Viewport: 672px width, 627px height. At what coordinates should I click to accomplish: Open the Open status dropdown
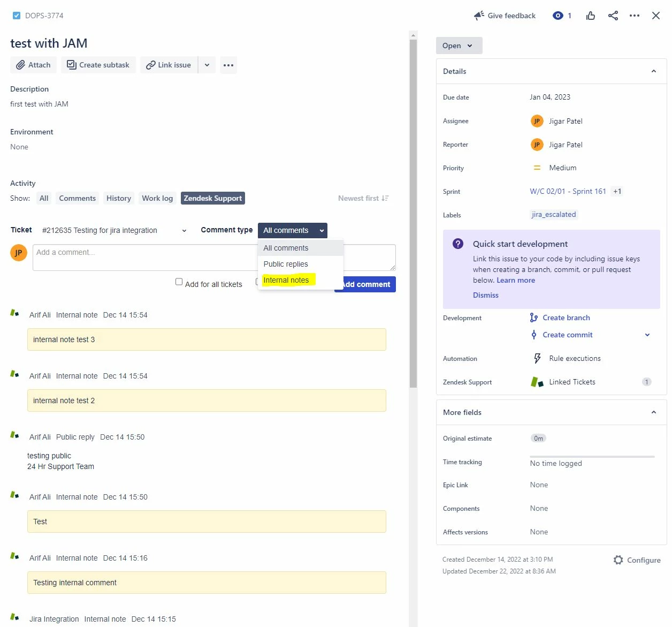tap(459, 46)
